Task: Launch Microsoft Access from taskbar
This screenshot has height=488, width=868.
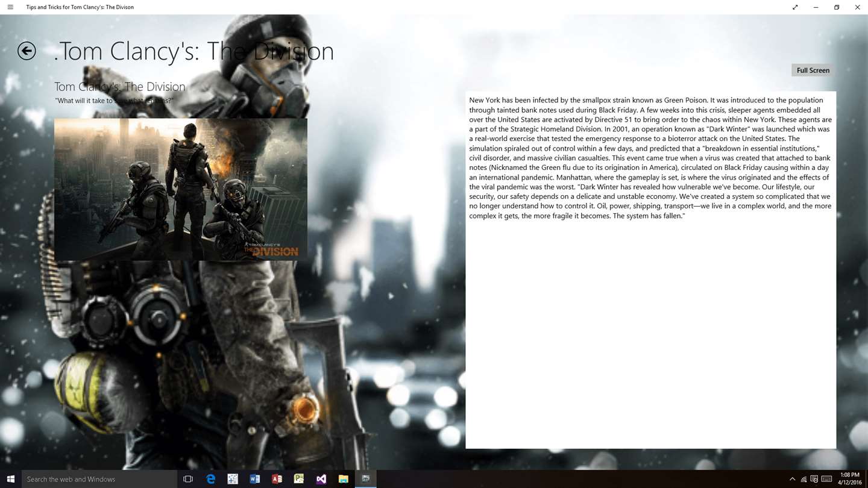Action: [x=277, y=479]
